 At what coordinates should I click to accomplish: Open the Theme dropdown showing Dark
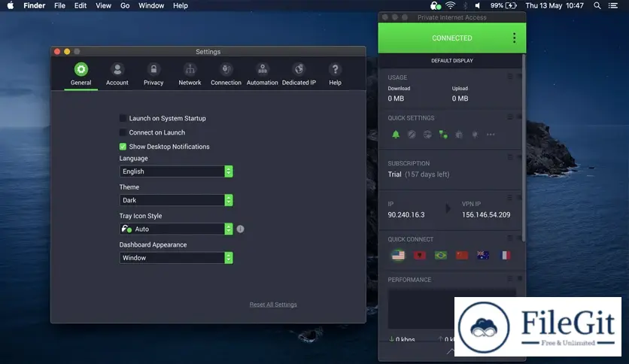click(176, 200)
